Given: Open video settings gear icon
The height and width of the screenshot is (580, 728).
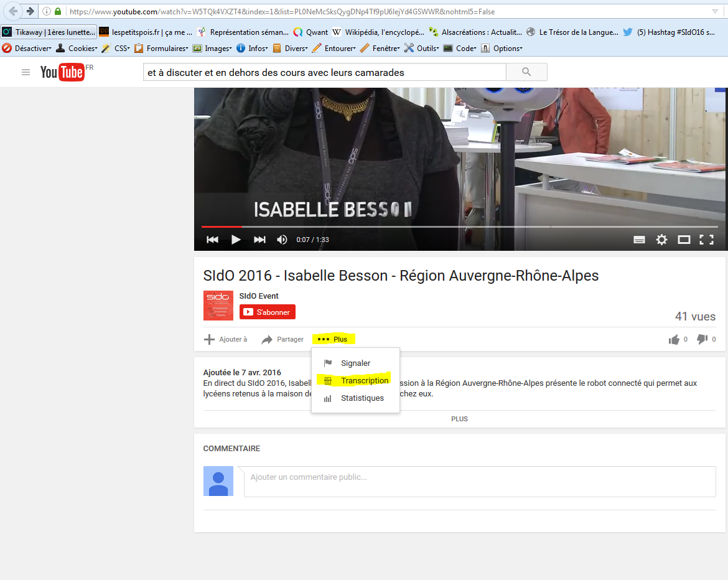Looking at the screenshot, I should pyautogui.click(x=661, y=240).
